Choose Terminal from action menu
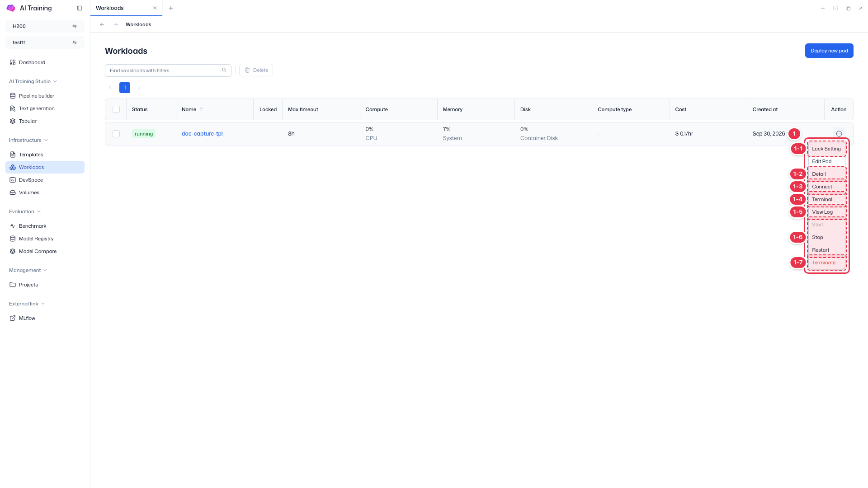Screen dimensions: 868x488 tap(826, 199)
